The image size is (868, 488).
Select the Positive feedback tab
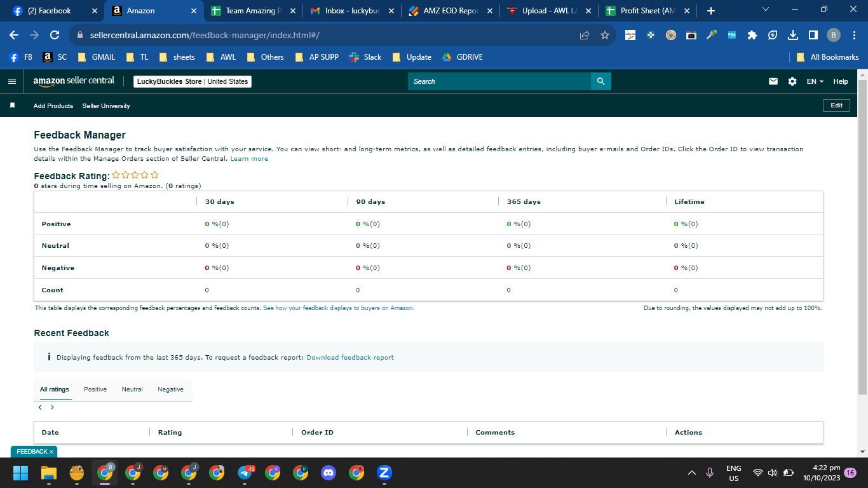(x=95, y=390)
